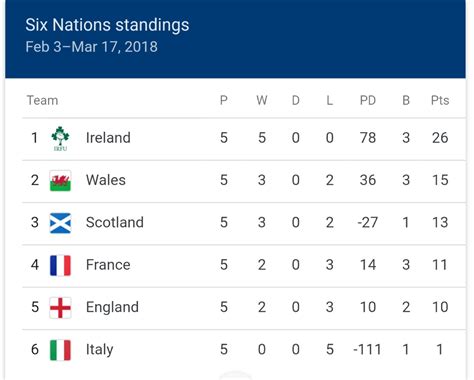Click the Feb 3–Mar 17, 2018 date text
Image resolution: width=474 pixels, height=380 pixels.
point(91,47)
